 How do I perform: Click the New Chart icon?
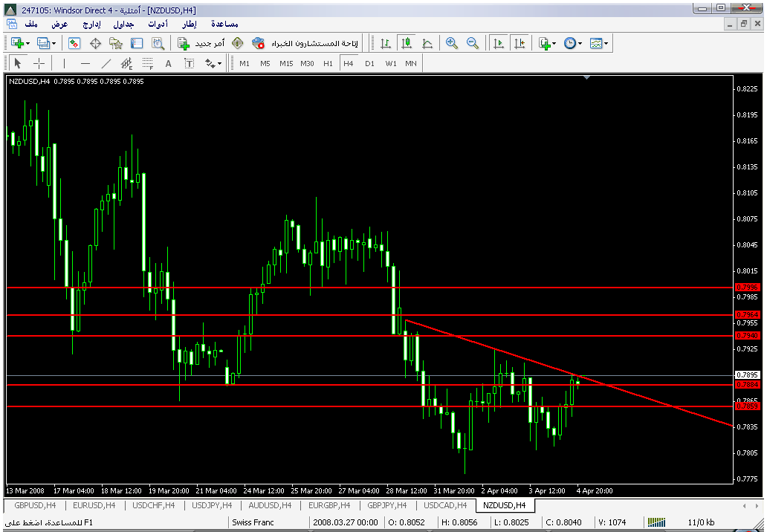pyautogui.click(x=16, y=43)
